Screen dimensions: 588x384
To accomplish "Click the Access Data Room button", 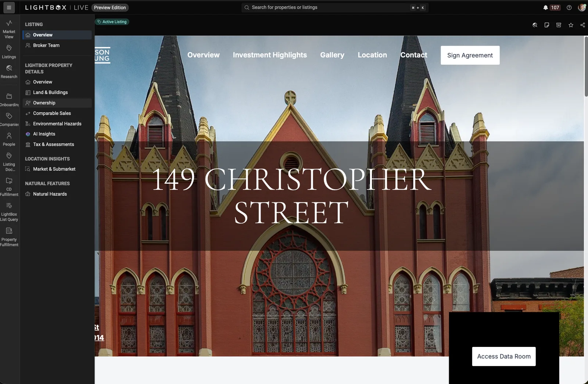I will click(x=504, y=356).
